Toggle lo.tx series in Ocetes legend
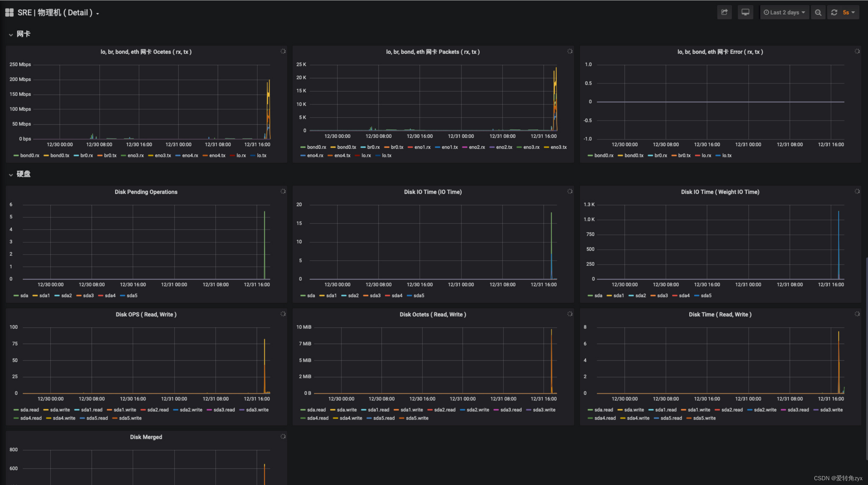This screenshot has height=485, width=868. tap(261, 156)
